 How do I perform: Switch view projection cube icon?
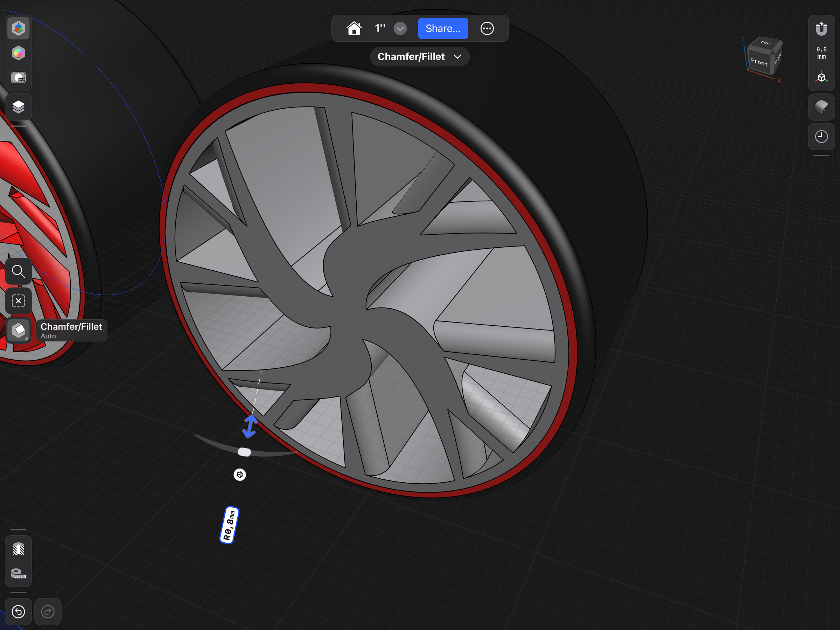coord(821,77)
